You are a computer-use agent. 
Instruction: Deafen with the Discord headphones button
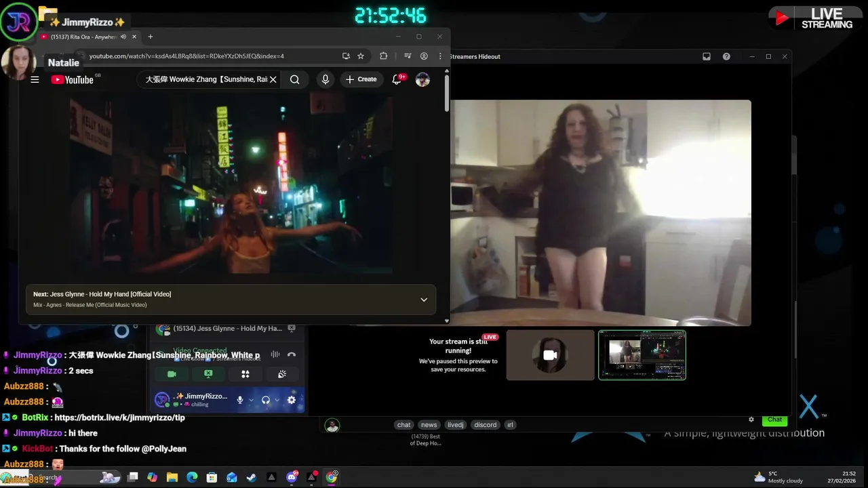(266, 400)
